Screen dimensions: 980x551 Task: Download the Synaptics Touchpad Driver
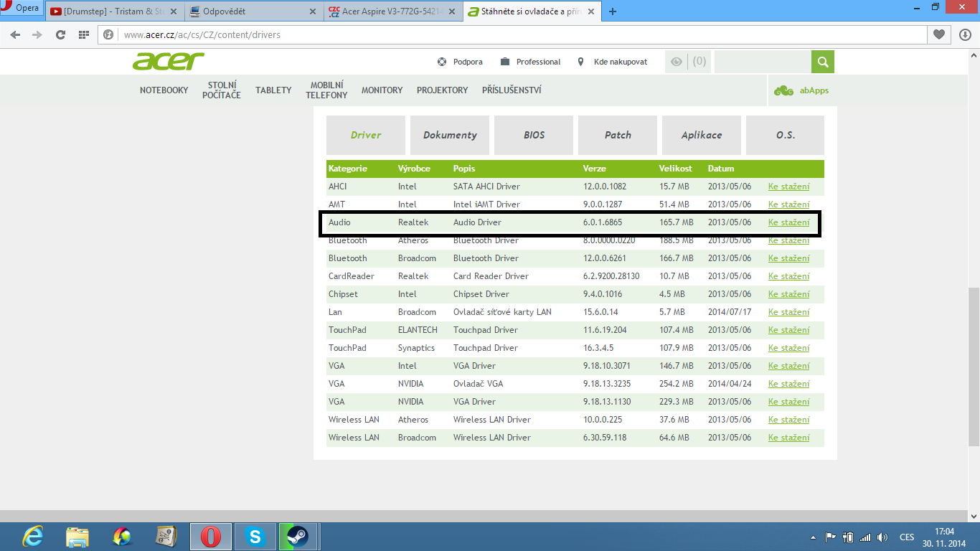[788, 348]
